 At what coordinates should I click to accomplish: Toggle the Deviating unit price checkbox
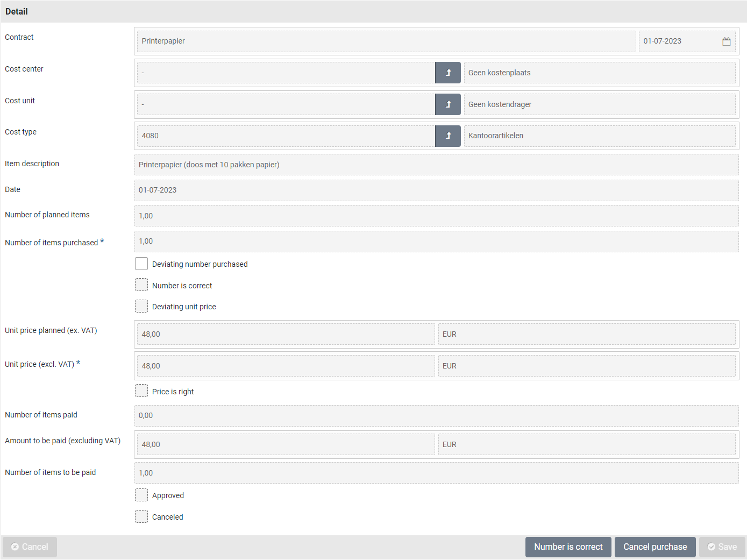tap(141, 306)
